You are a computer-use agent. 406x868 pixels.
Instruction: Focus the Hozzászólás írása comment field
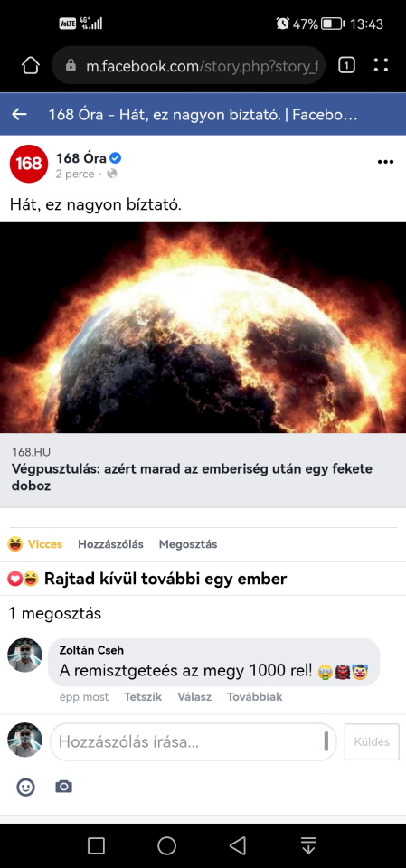[x=194, y=741]
